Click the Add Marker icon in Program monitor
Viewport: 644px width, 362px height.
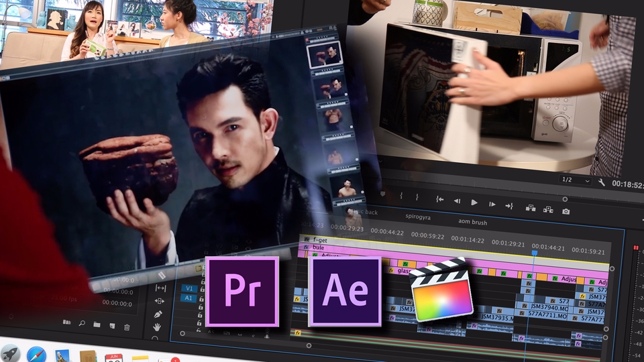pos(383,194)
